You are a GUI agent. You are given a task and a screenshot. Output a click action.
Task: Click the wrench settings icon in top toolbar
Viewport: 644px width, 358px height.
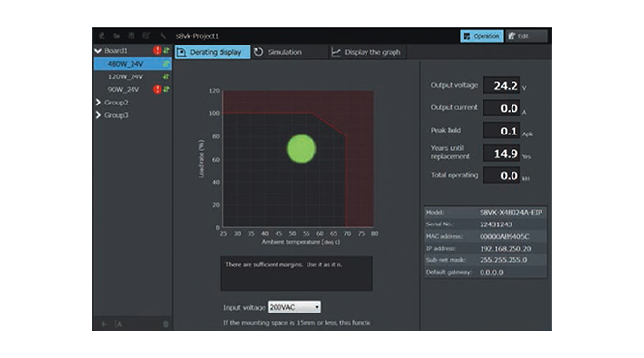click(163, 36)
